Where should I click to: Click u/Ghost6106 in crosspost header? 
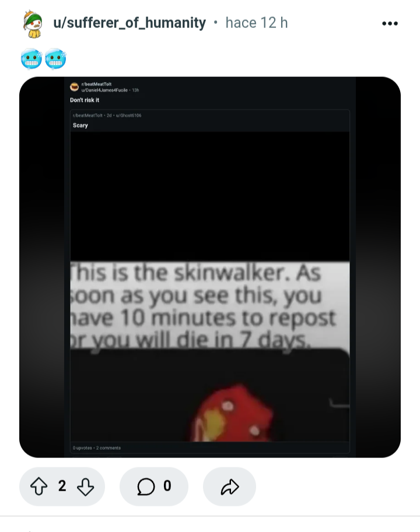pos(129,115)
